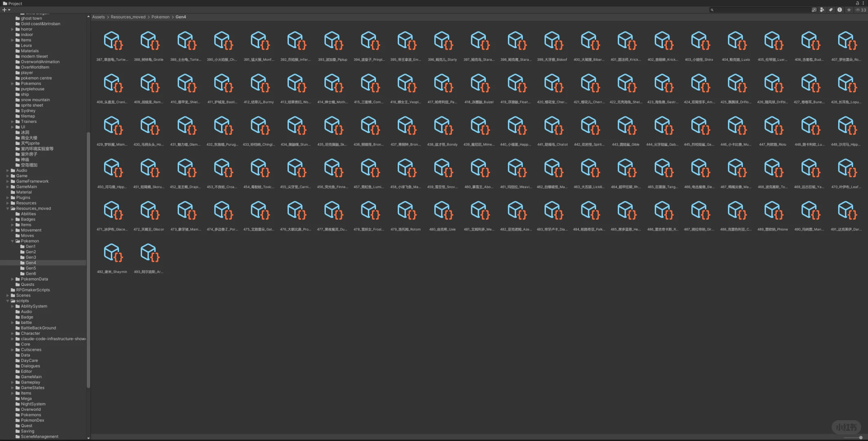868x441 pixels.
Task: Open the search window icon beside search field
Action: coord(814,10)
